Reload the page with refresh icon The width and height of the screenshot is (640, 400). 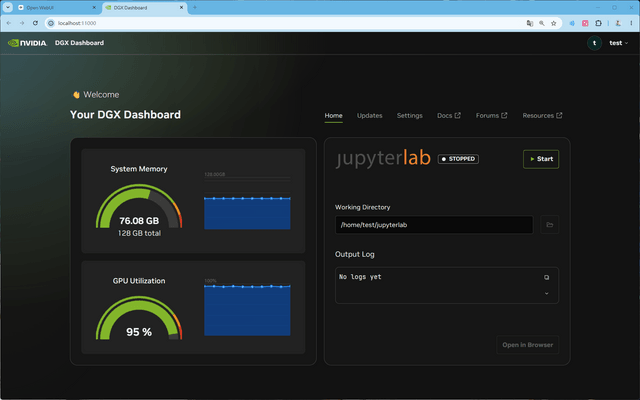(36, 23)
